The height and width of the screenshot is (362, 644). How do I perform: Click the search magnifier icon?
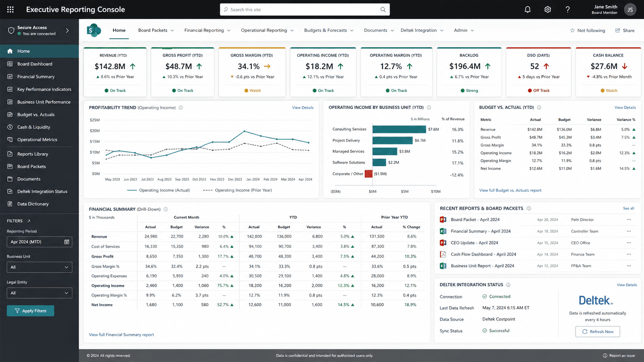pos(383,10)
